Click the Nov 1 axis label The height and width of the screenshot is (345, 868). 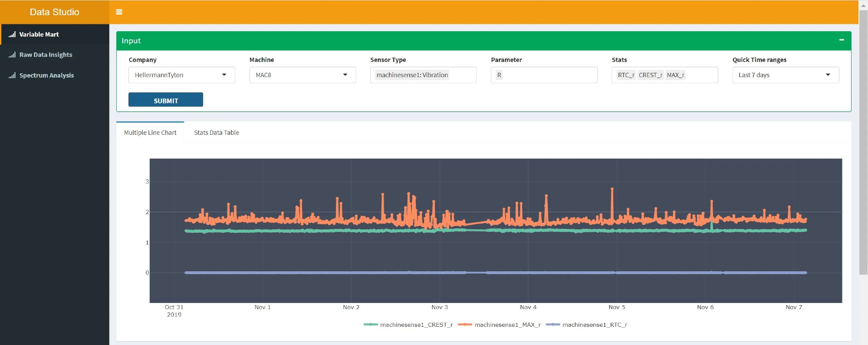tap(263, 307)
